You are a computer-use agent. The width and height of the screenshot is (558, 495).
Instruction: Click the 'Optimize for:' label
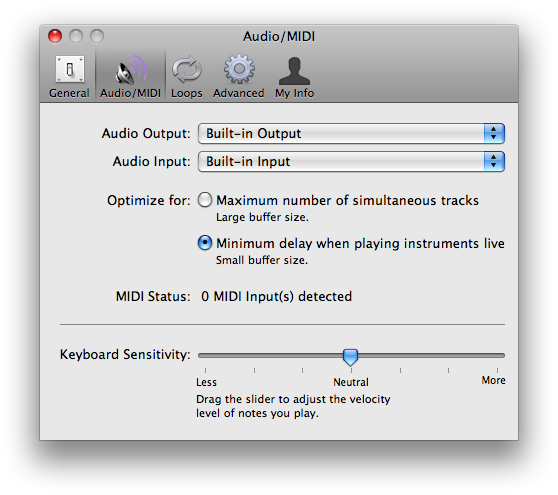pos(149,200)
